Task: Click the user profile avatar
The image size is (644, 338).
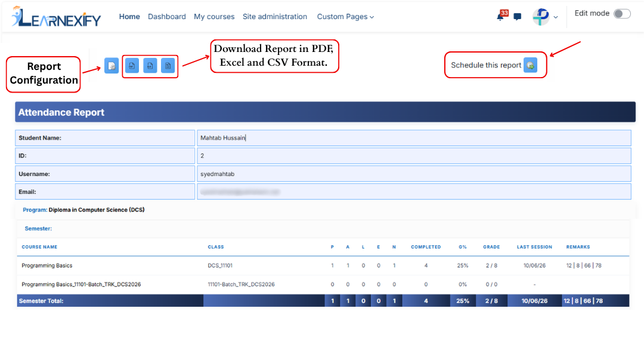Action: (x=541, y=17)
